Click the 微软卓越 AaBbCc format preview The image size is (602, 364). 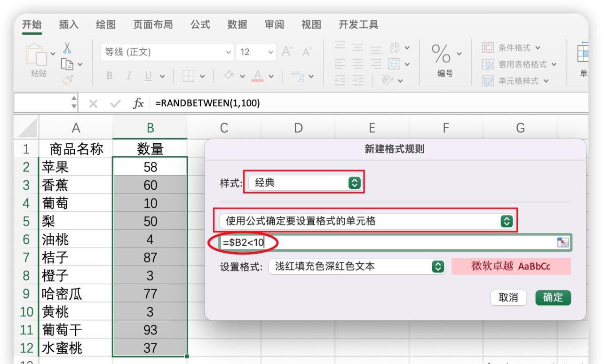(511, 266)
